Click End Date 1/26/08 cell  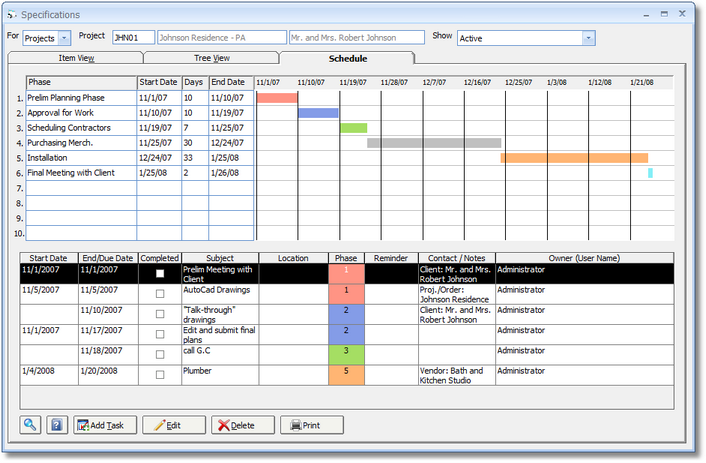pos(231,172)
